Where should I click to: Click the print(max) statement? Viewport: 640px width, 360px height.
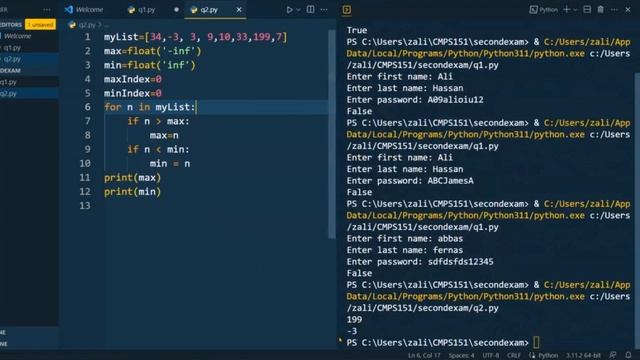[x=133, y=178]
